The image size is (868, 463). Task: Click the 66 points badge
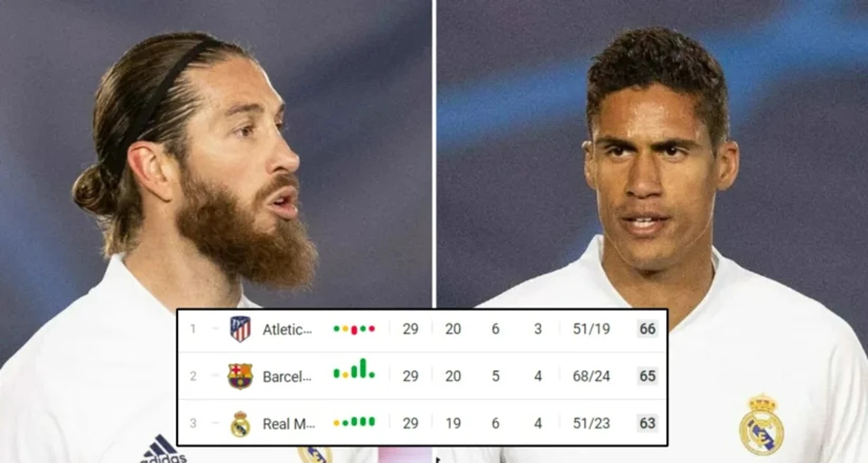647,329
